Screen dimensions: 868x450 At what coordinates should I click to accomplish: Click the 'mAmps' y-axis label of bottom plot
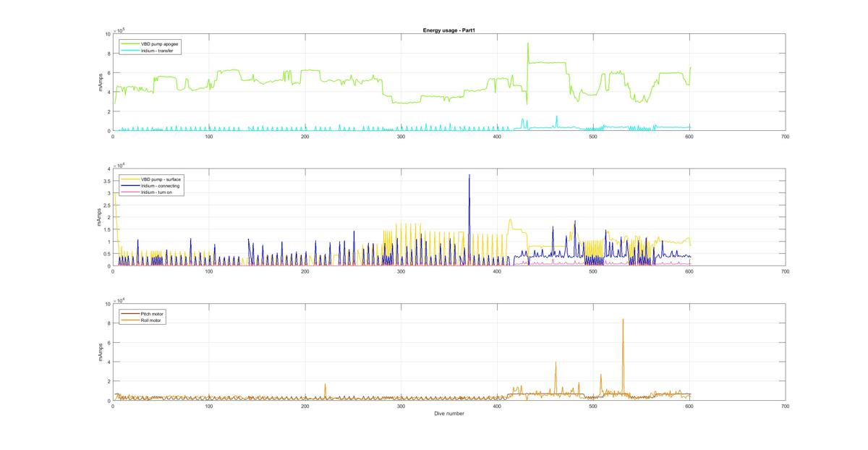point(101,352)
